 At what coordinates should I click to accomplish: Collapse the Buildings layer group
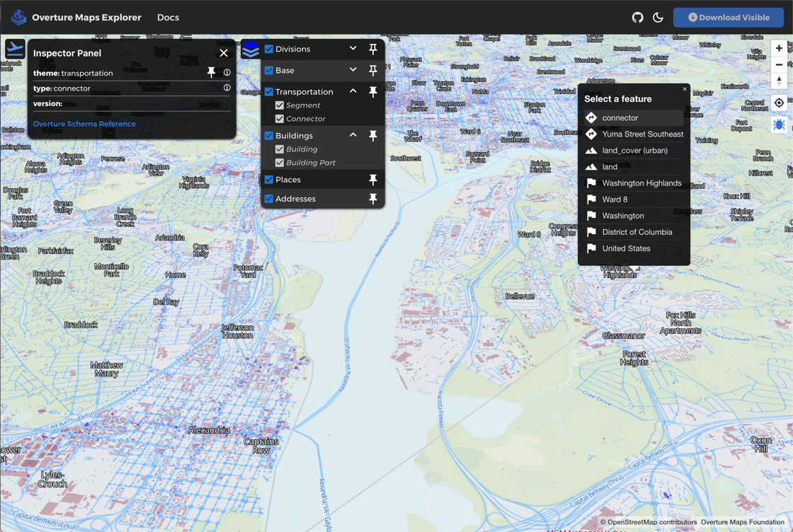tap(353, 135)
